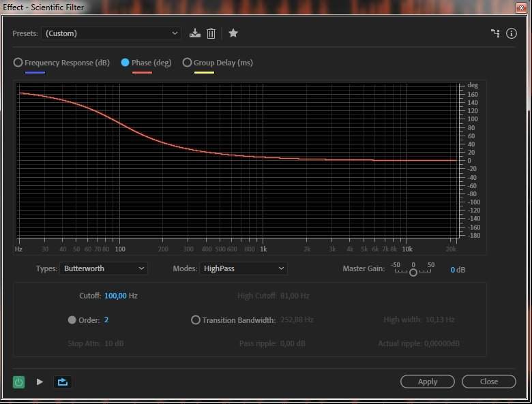532x404 pixels.
Task: Enable the Order radio option
Action: 72,320
